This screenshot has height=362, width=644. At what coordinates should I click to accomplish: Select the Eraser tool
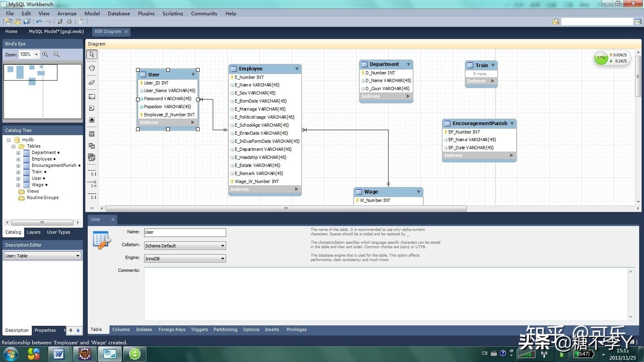tap(92, 82)
